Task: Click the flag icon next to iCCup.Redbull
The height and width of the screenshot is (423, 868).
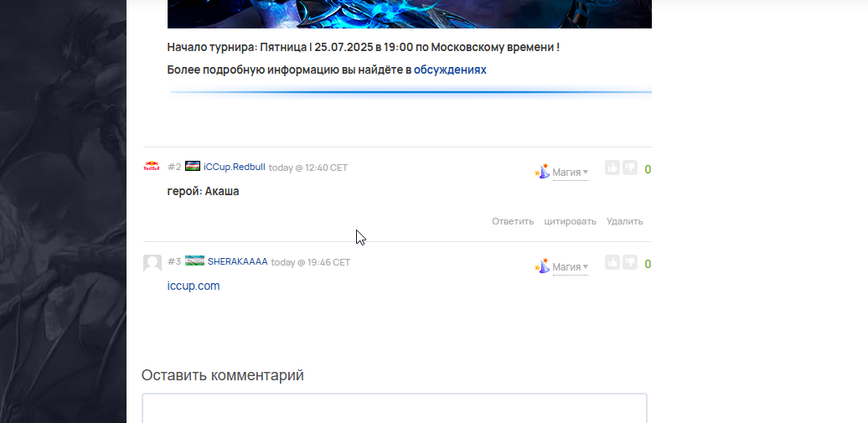Action: [x=193, y=166]
